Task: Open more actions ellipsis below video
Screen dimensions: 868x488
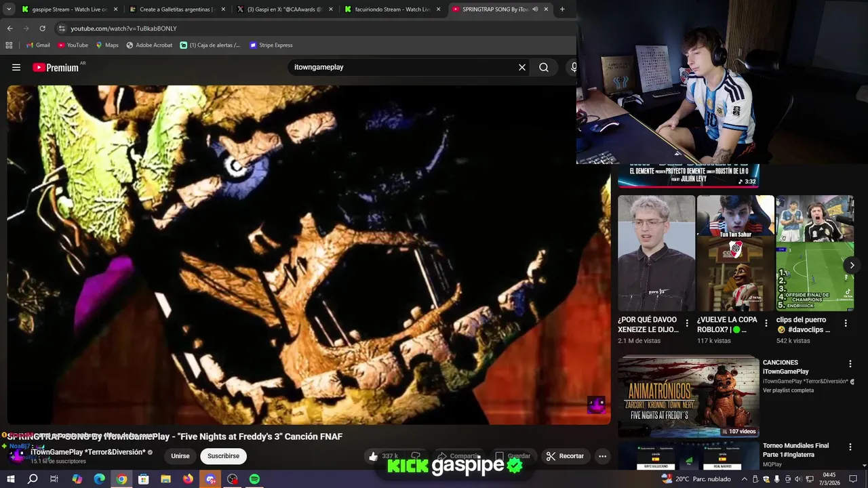Action: click(602, 456)
